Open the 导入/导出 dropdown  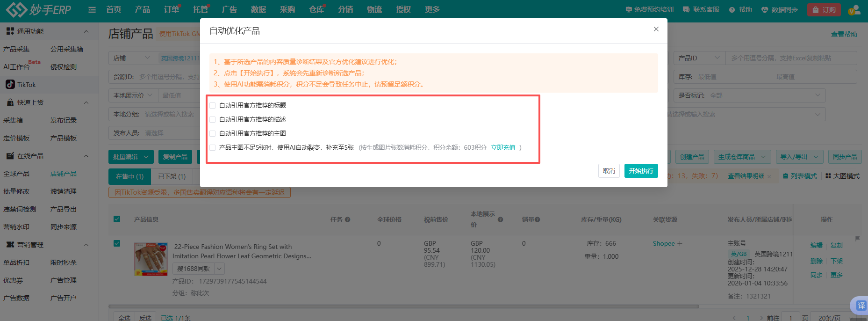[799, 157]
